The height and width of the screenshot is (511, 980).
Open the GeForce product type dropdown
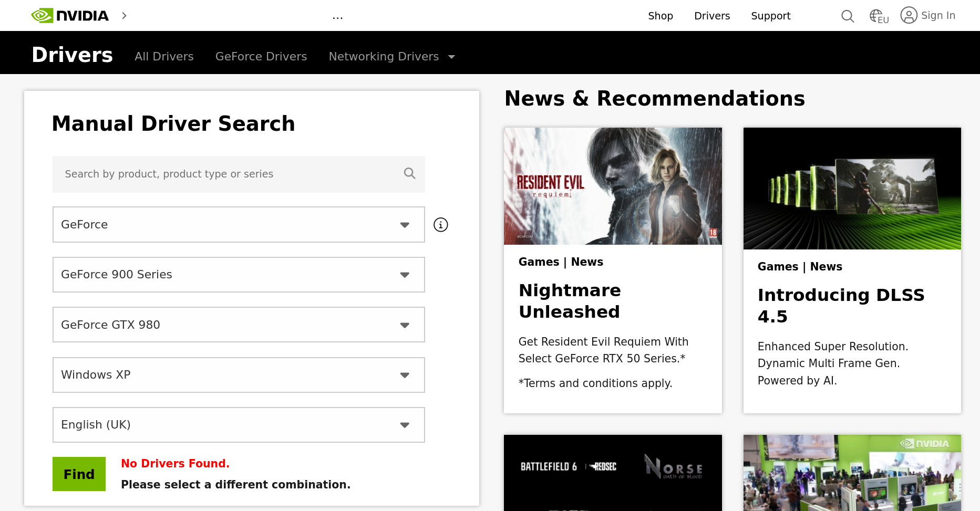pos(239,225)
